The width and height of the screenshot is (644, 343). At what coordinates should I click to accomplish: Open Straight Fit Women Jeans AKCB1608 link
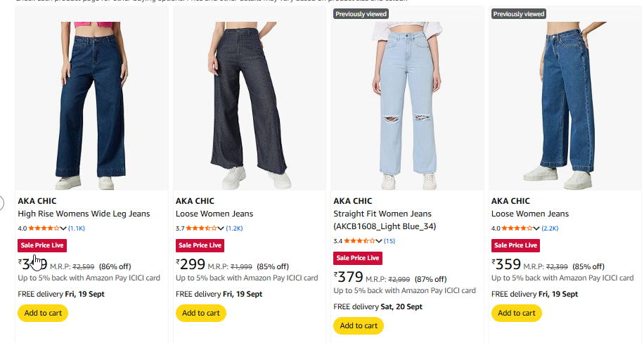point(385,220)
